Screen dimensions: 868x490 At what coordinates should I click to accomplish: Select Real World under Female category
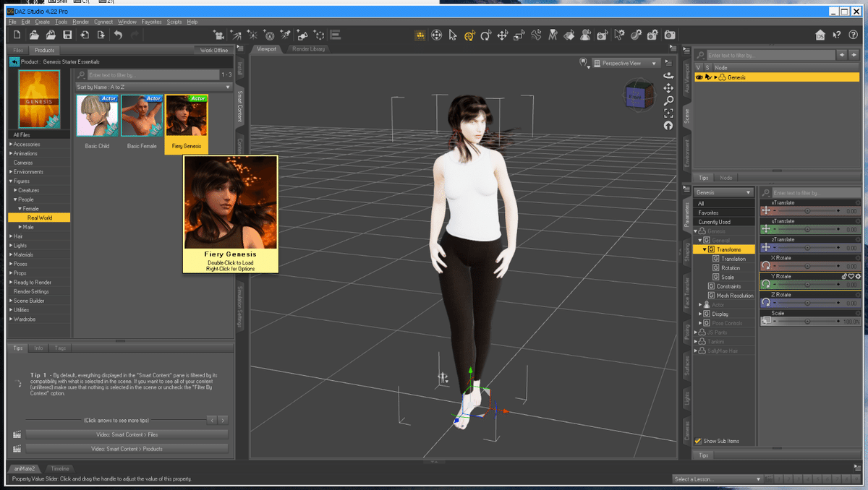click(39, 218)
